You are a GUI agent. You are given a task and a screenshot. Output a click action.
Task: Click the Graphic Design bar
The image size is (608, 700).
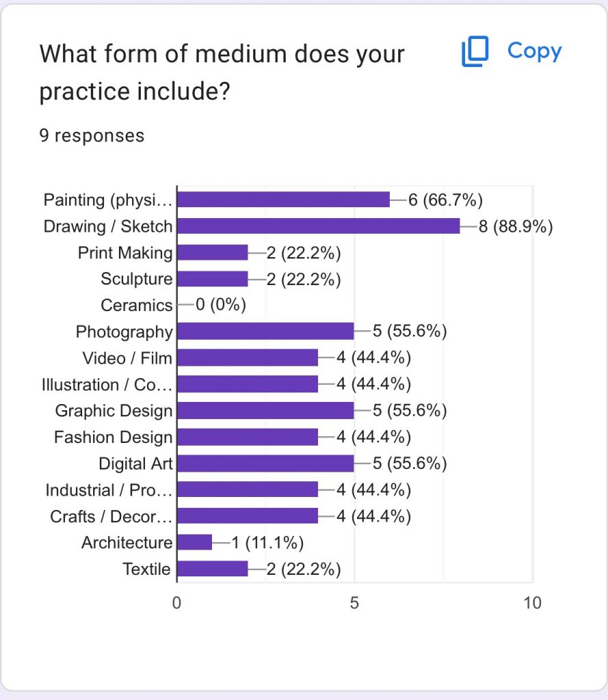pos(265,410)
